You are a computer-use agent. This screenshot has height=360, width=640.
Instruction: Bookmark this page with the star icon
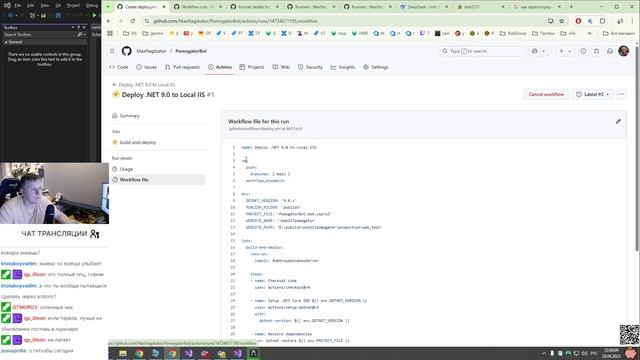click(x=562, y=21)
